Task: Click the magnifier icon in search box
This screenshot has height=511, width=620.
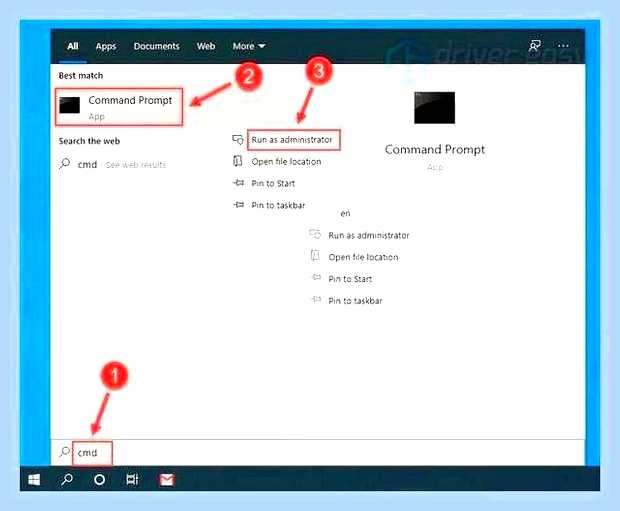Action: coord(64,452)
